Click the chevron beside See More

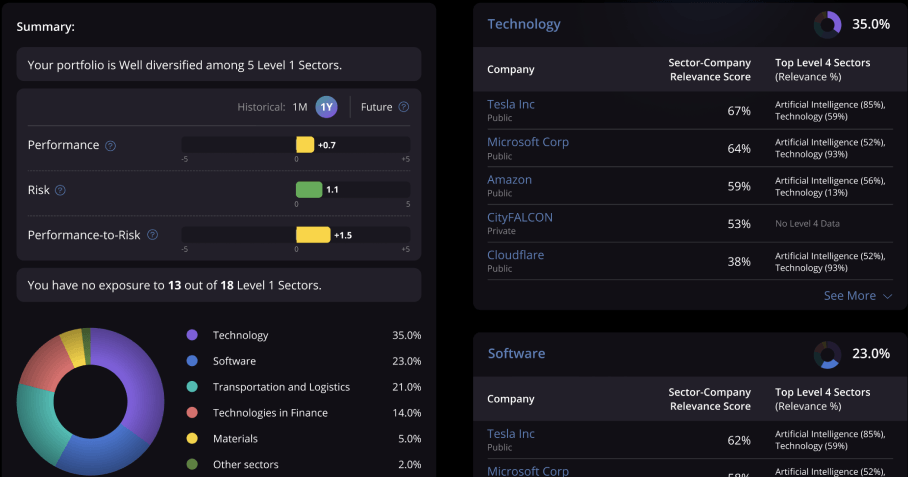pos(887,296)
